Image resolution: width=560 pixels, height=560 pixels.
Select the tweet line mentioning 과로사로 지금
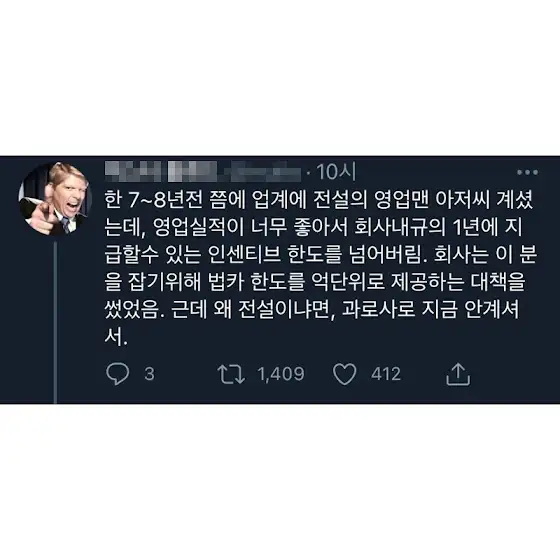311,309
